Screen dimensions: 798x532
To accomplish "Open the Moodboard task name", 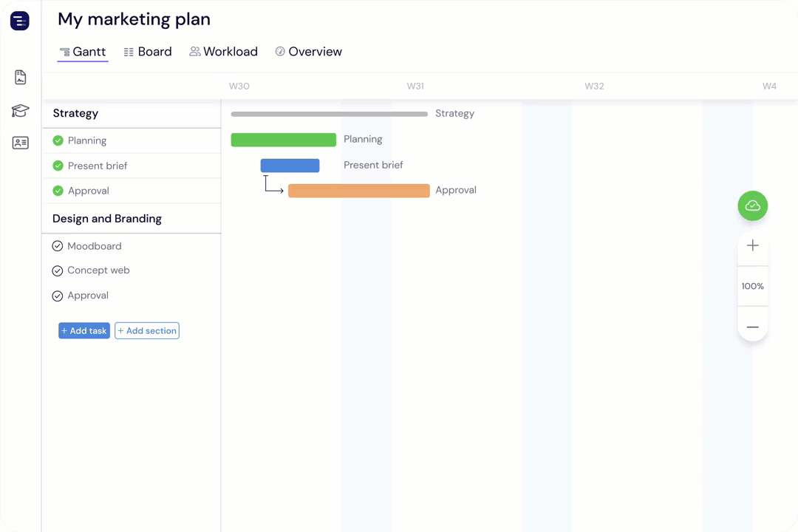I will (95, 246).
